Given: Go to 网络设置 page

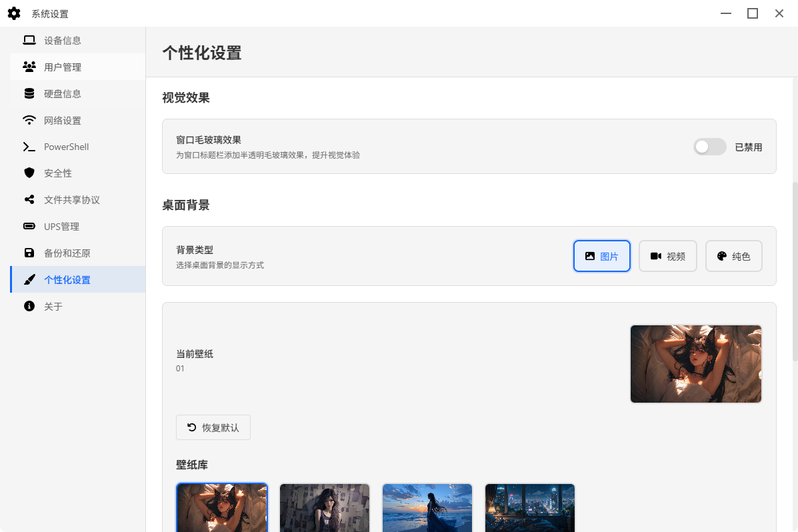Looking at the screenshot, I should pyautogui.click(x=78, y=120).
